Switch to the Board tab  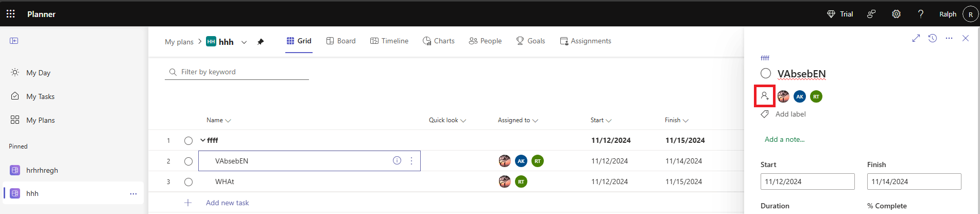341,41
